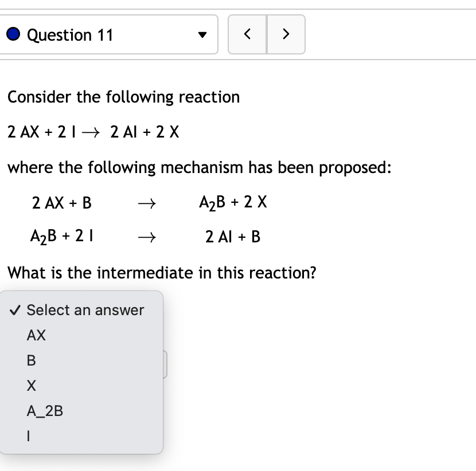Open the Question 11 navigation dropdown
476x471 pixels.
[x=109, y=34]
